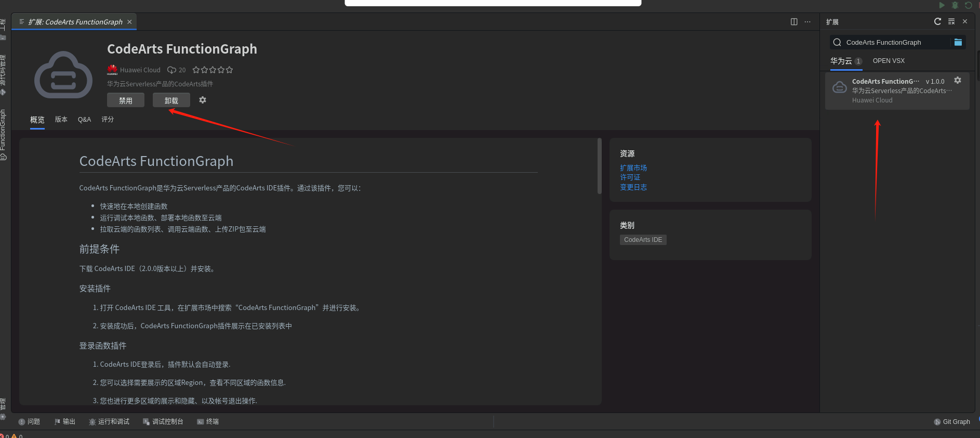The height and width of the screenshot is (438, 980).
Task: Open the 工程 project sidebar view
Action: 3,29
